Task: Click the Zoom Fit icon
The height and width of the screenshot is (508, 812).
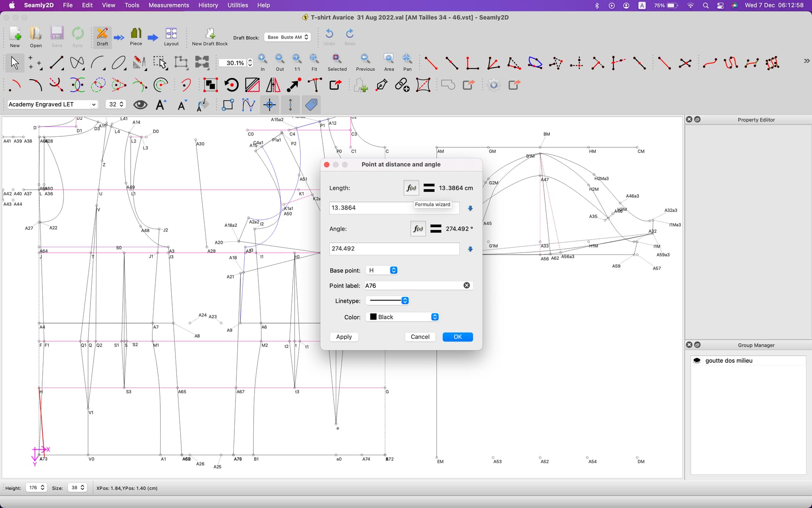Action: click(314, 58)
